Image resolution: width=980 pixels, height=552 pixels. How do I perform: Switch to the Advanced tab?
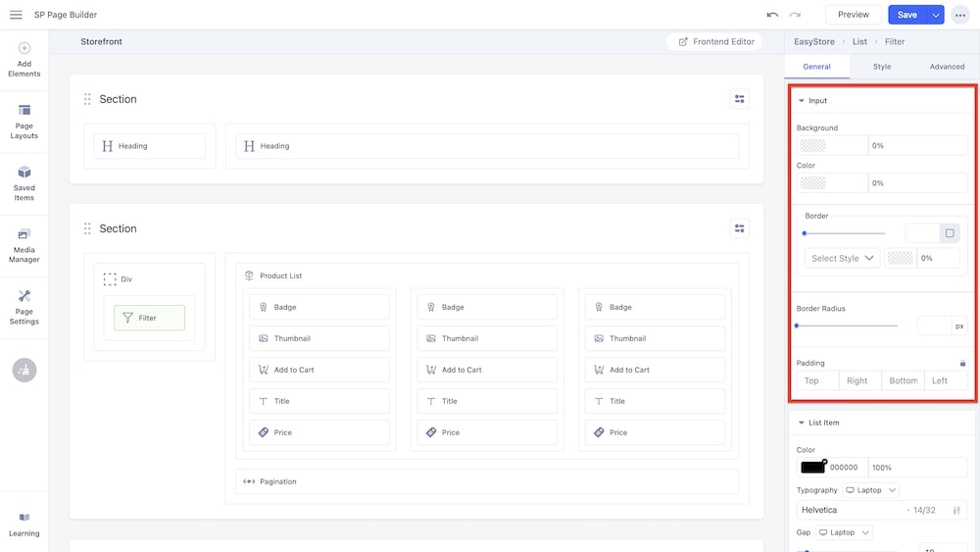point(947,67)
